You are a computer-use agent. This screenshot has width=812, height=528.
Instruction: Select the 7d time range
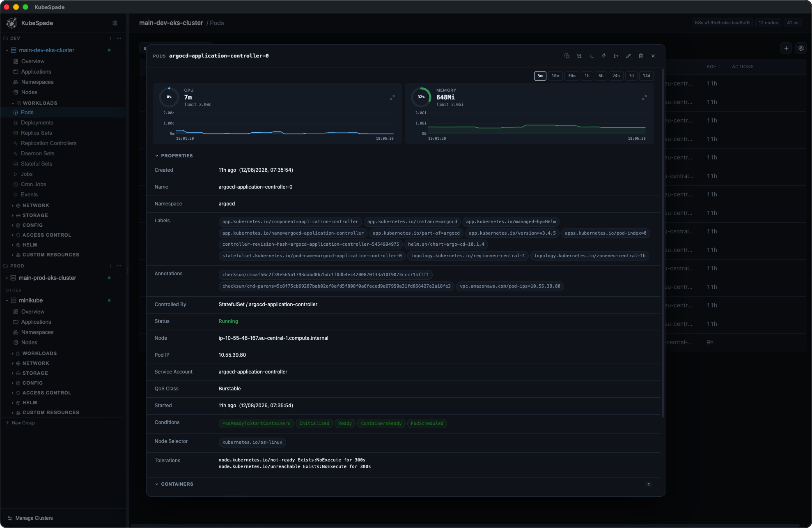click(x=631, y=76)
